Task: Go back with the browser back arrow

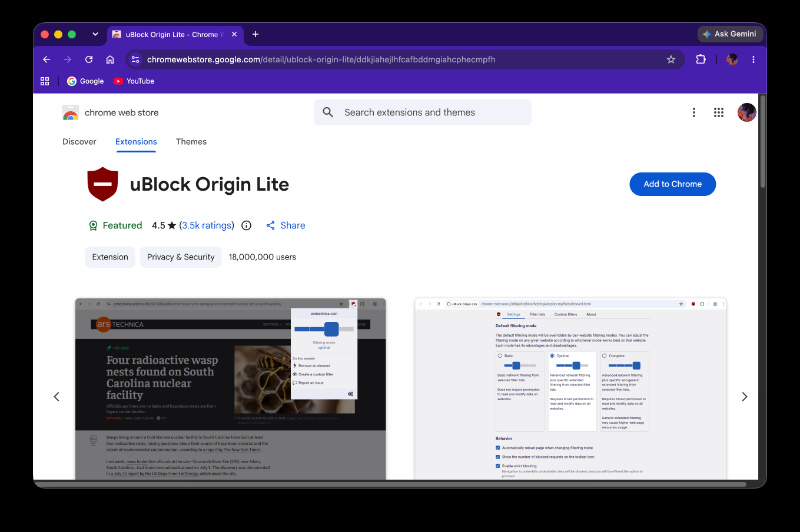Action: click(x=46, y=60)
